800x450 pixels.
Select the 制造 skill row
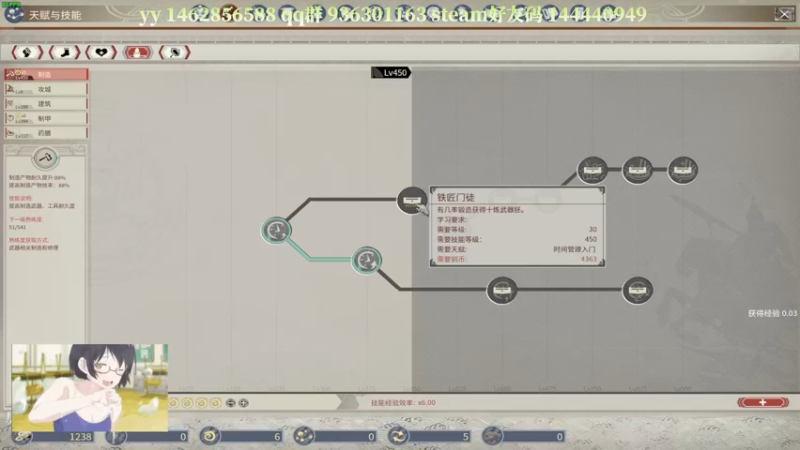46,74
